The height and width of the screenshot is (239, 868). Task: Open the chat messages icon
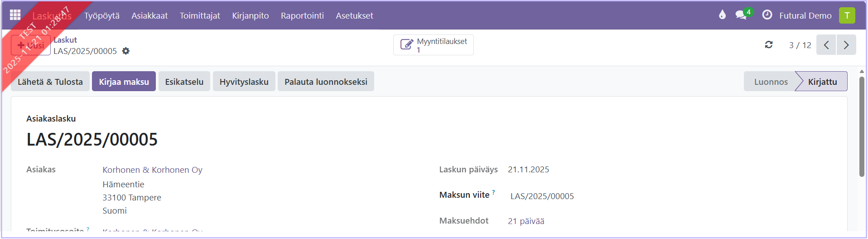(x=741, y=15)
